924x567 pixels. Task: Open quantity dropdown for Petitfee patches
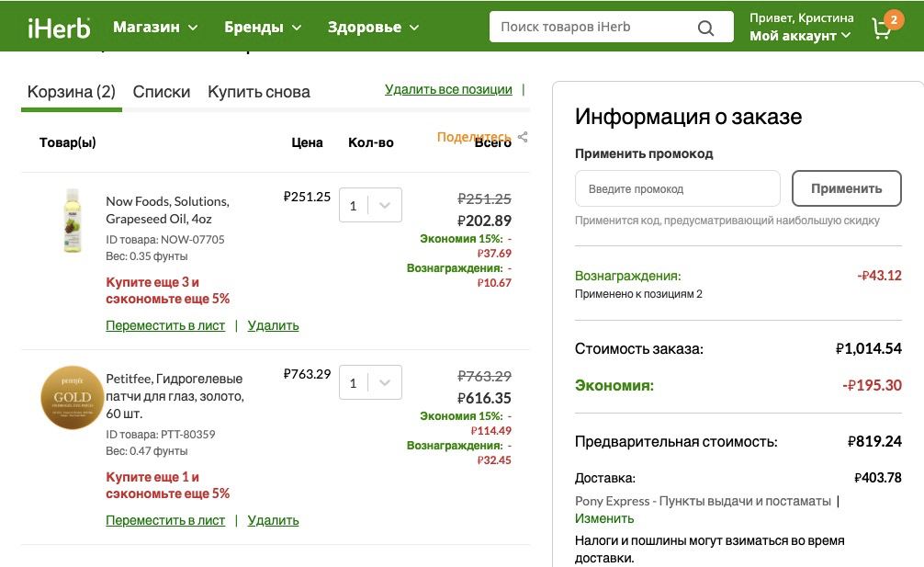(x=371, y=382)
